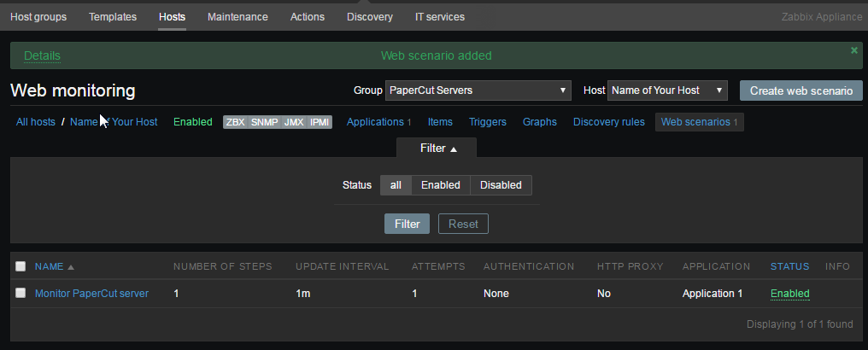The height and width of the screenshot is (350, 868).
Task: Click 'None' authentication cell
Action: pyautogui.click(x=496, y=294)
